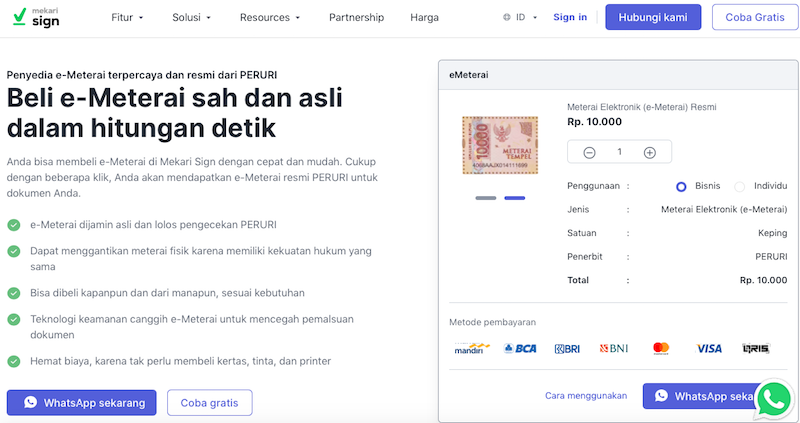Click checkmark beside 'Hemat biaya' benefit

(x=14, y=361)
